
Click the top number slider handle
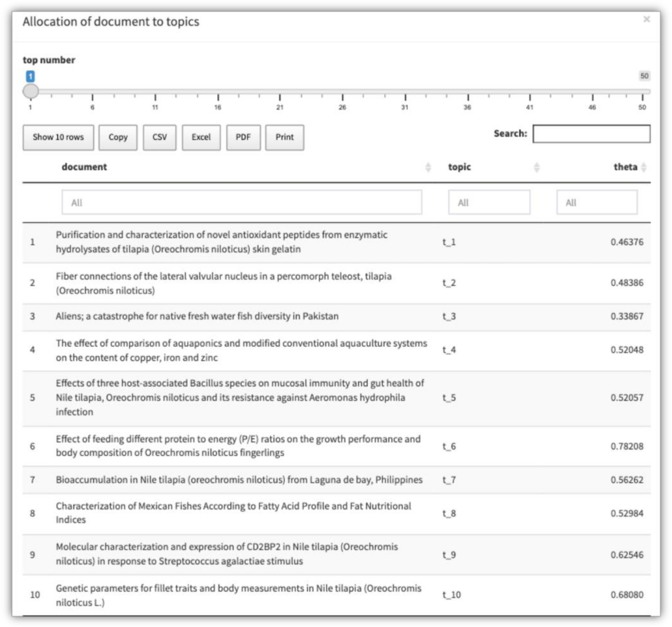click(x=31, y=91)
